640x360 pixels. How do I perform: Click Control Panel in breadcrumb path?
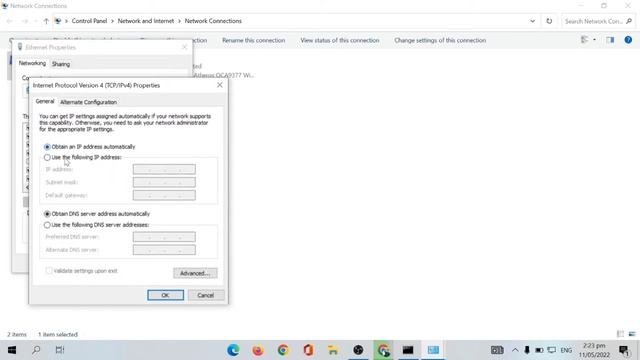[x=89, y=21]
